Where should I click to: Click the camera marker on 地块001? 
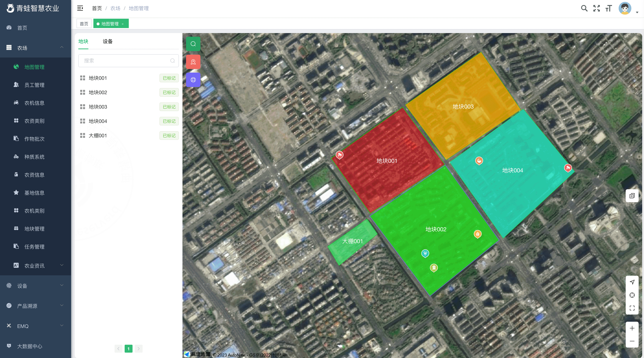(x=339, y=155)
